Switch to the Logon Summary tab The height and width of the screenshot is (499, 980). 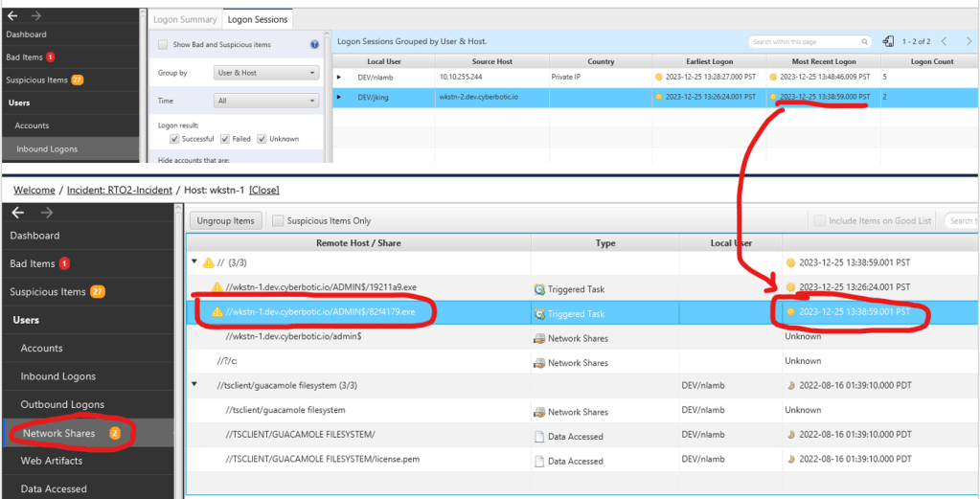185,19
